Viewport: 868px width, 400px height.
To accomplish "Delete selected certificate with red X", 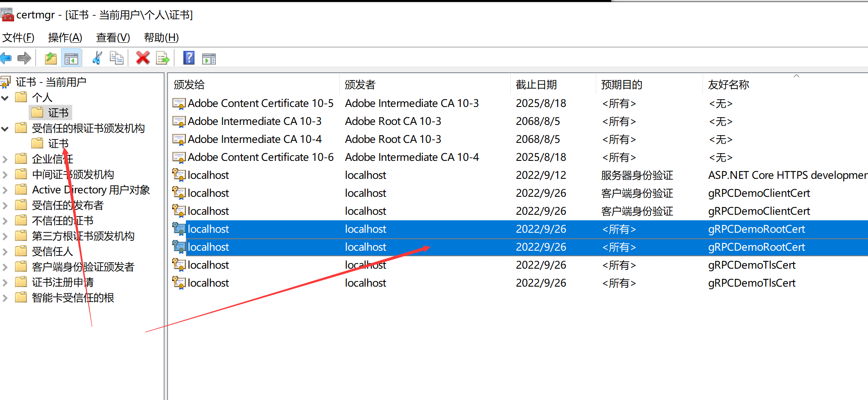I will tap(143, 58).
